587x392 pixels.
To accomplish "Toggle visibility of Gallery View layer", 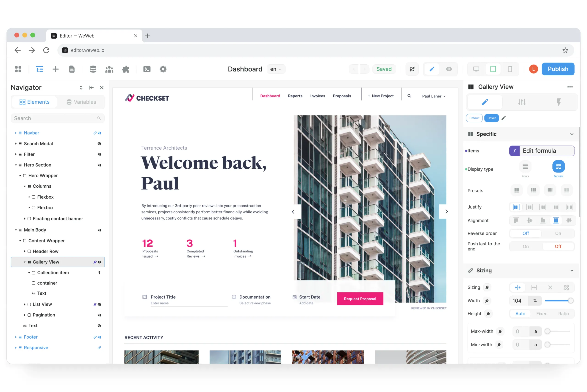I will pyautogui.click(x=99, y=262).
